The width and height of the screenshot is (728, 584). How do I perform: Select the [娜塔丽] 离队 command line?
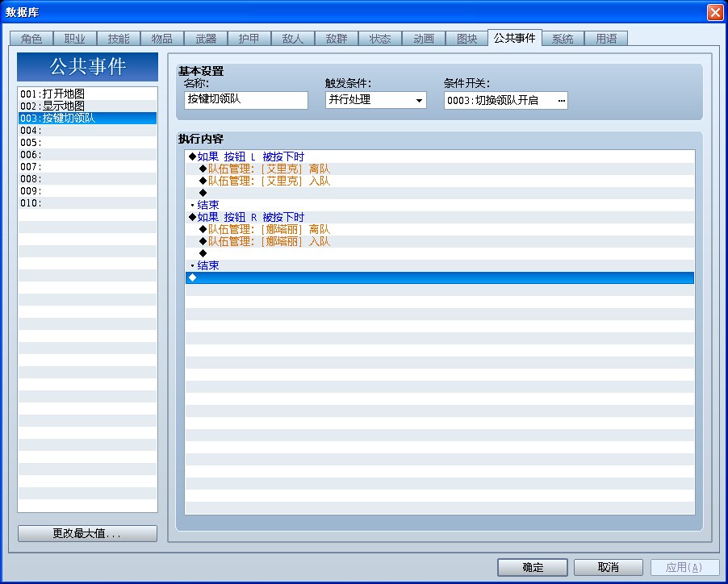[x=440, y=229]
